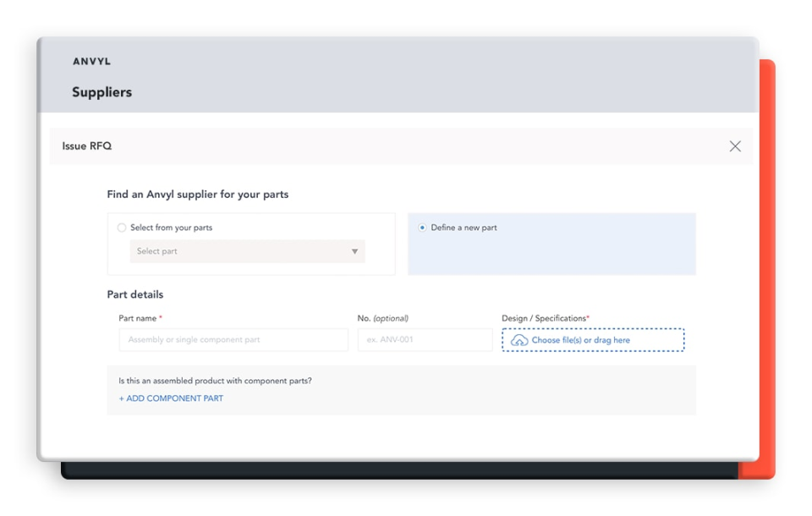
Task: Click the assembled product question text
Action: click(x=215, y=381)
